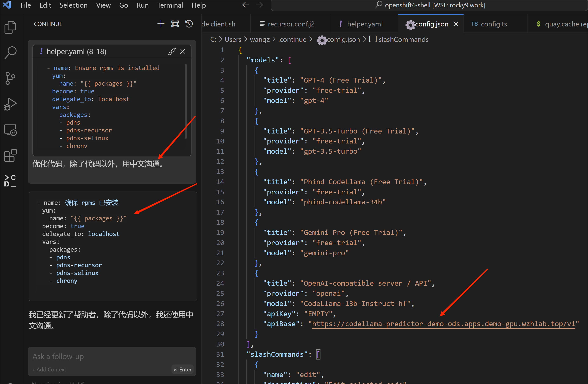Expand slashCommands breadcrumb dropdown
Screen dimensions: 588x384
[x=403, y=39]
